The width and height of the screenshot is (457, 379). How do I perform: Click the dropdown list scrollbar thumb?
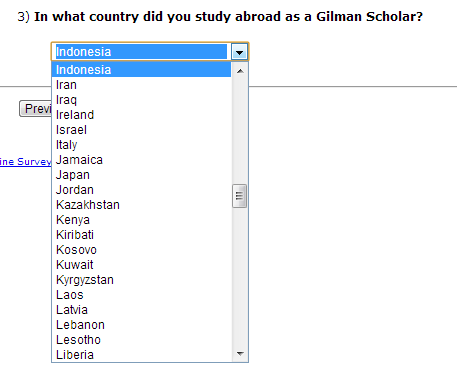pyautogui.click(x=240, y=196)
